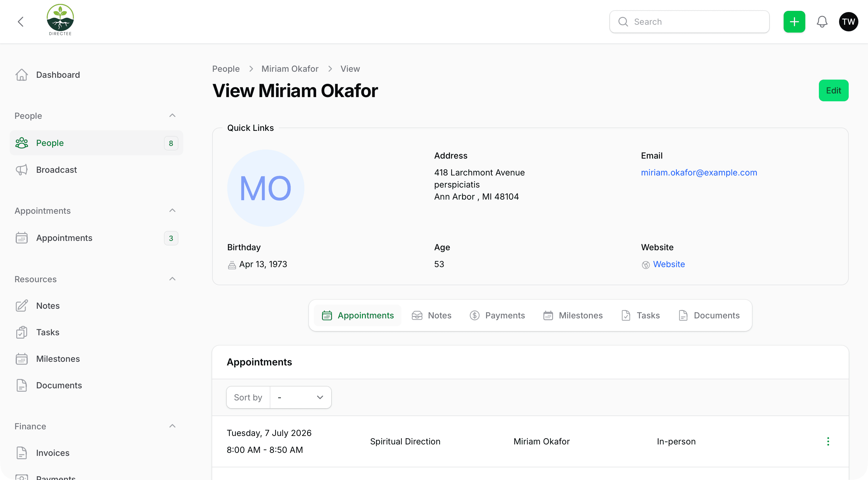Open Invoices from the sidebar
The width and height of the screenshot is (868, 480).
96,453
